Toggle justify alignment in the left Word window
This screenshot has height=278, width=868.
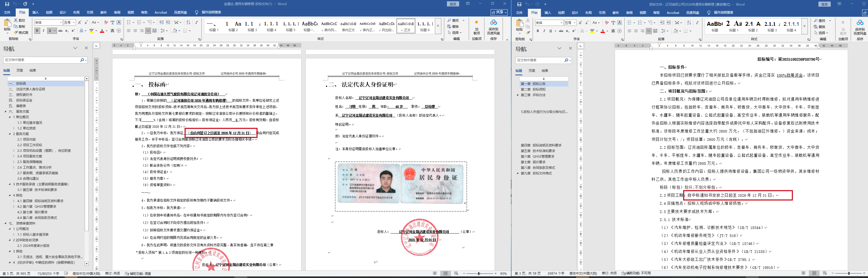click(148, 31)
